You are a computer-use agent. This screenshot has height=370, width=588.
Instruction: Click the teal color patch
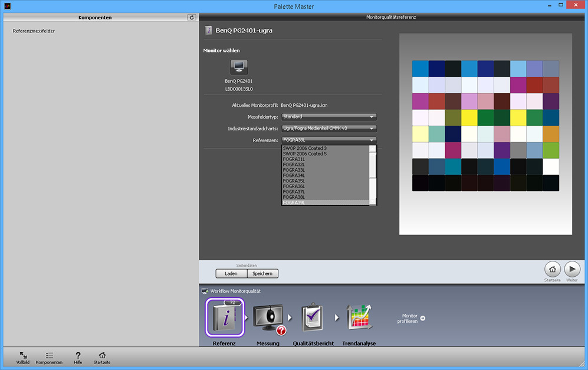[453, 166]
